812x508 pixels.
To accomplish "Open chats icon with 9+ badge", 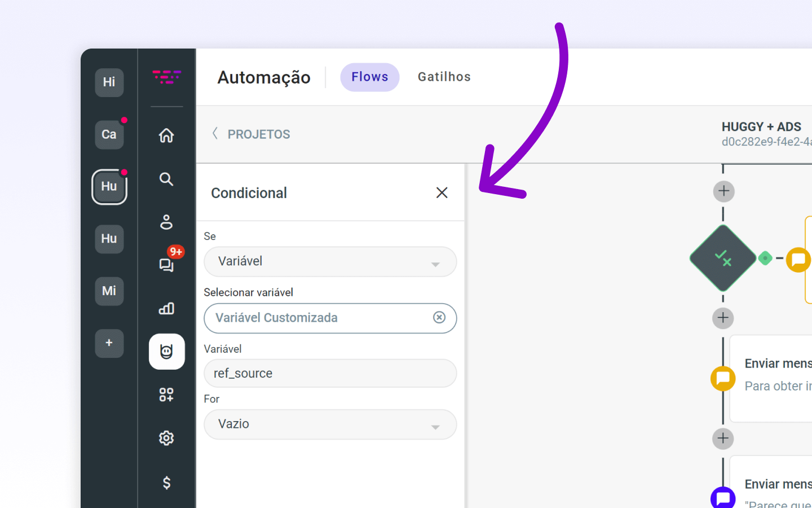I will pyautogui.click(x=166, y=265).
